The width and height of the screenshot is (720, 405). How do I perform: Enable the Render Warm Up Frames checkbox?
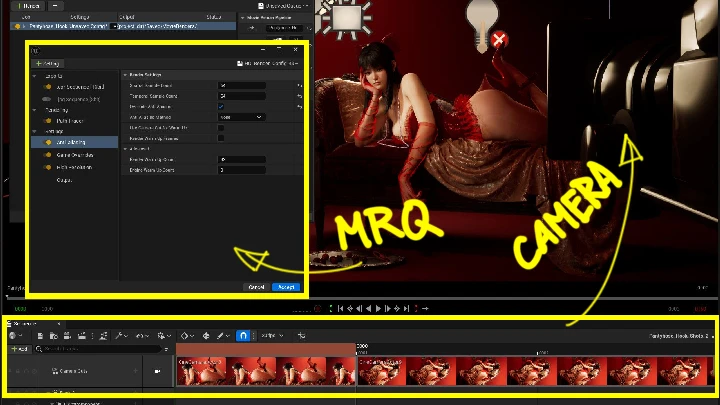click(221, 139)
